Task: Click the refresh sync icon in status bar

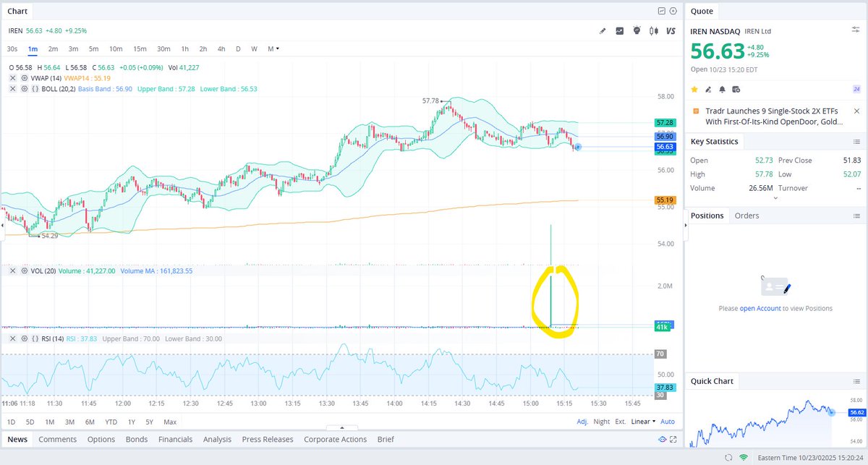Action: click(x=728, y=458)
